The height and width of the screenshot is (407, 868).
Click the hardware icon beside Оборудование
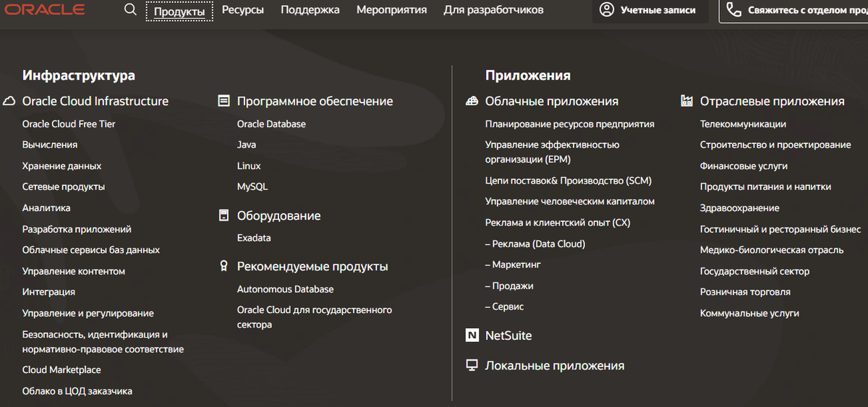224,215
